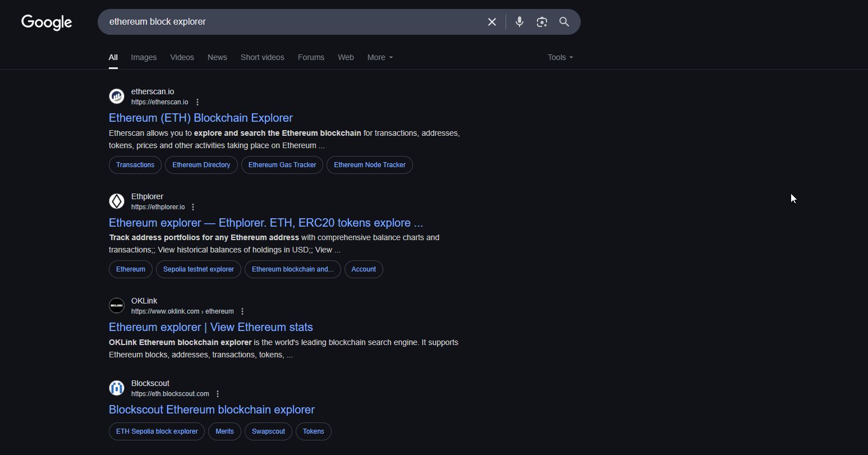Screen dimensions: 868x455
Task: Click the Ethereum blockchain and... chip
Action: 292,269
